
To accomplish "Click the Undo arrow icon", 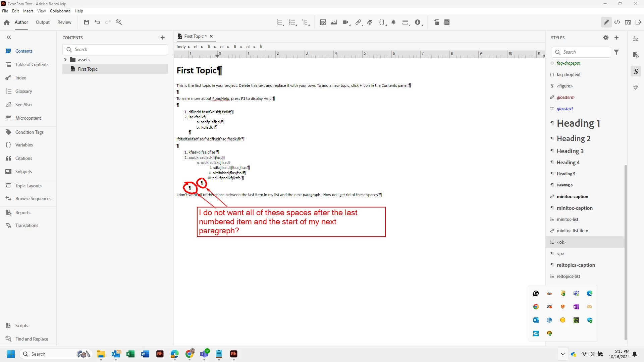I will pyautogui.click(x=97, y=22).
